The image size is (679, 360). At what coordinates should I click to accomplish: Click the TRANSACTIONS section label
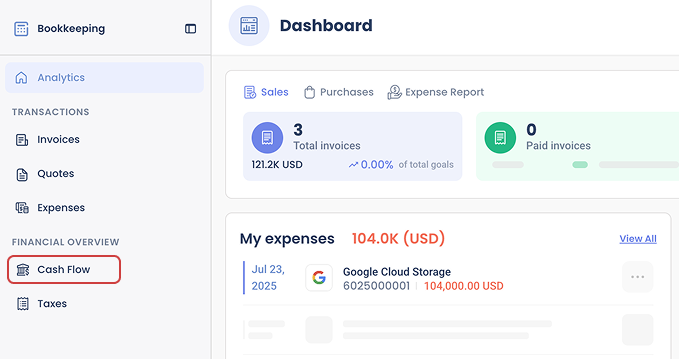tap(51, 112)
